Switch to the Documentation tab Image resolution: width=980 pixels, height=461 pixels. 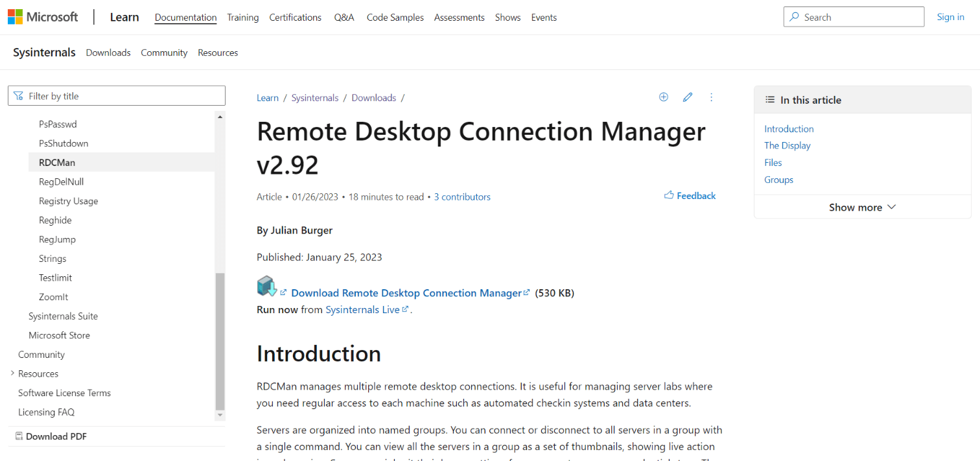(185, 18)
